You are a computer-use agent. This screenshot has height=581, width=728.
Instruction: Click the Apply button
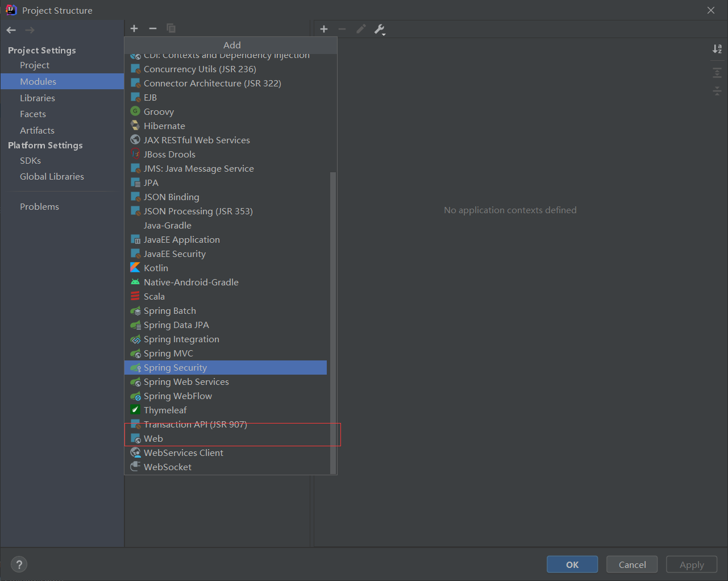click(x=692, y=565)
